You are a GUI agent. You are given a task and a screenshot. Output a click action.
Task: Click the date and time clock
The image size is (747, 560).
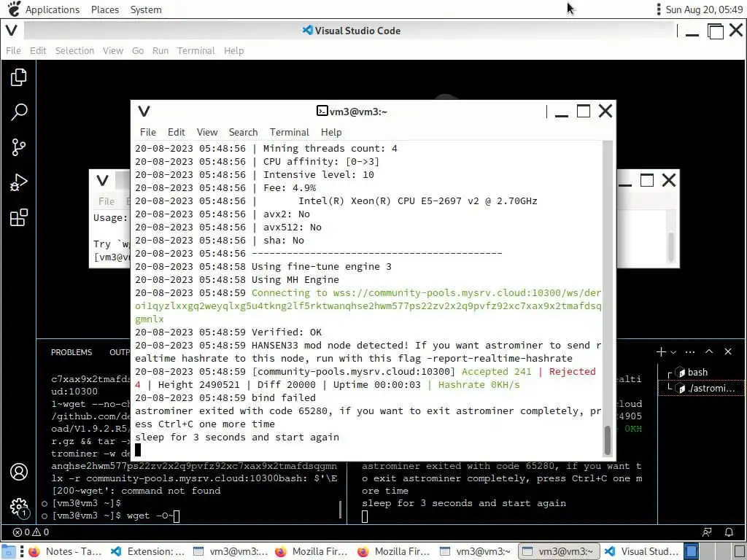(x=704, y=9)
